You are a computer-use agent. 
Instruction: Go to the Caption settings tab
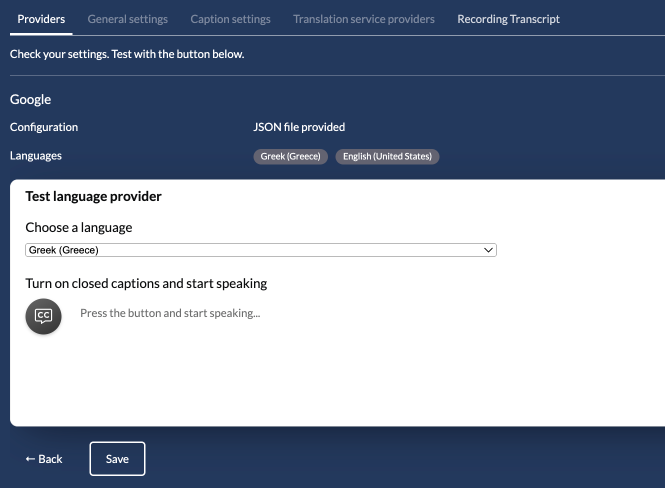coord(230,19)
